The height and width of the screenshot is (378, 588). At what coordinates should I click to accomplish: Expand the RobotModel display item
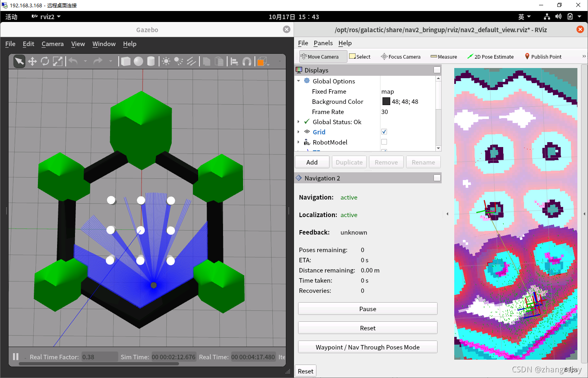(298, 142)
